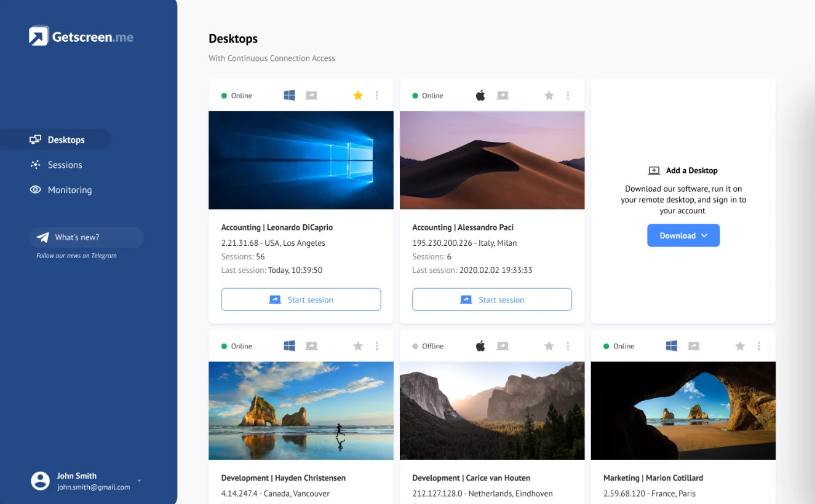The height and width of the screenshot is (504, 815).
Task: Select the Marketing | Marion Cotillard title
Action: point(653,478)
